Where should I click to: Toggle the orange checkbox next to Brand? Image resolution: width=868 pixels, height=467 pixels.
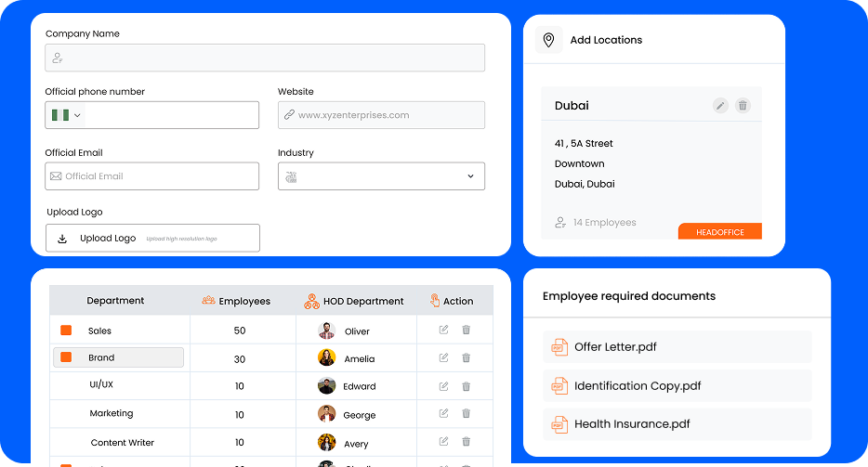66,357
